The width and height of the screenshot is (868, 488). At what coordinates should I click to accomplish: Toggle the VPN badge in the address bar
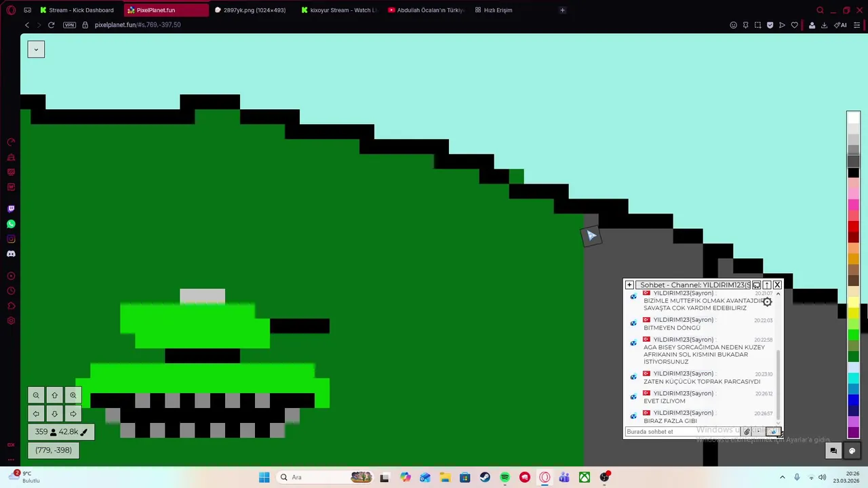click(70, 25)
